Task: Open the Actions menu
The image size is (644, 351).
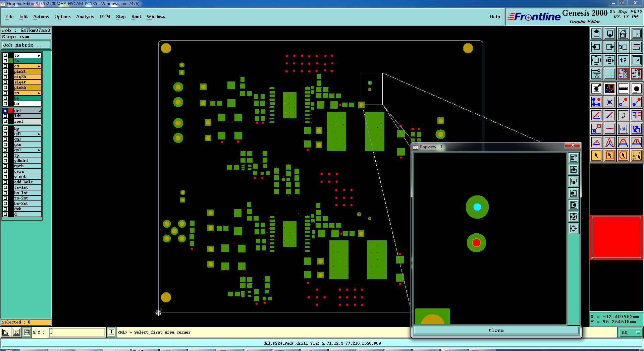Action: tap(41, 16)
